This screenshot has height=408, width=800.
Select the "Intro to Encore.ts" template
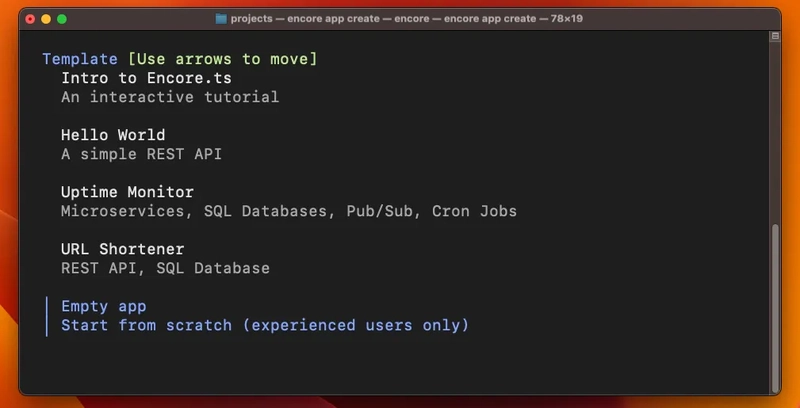click(146, 78)
